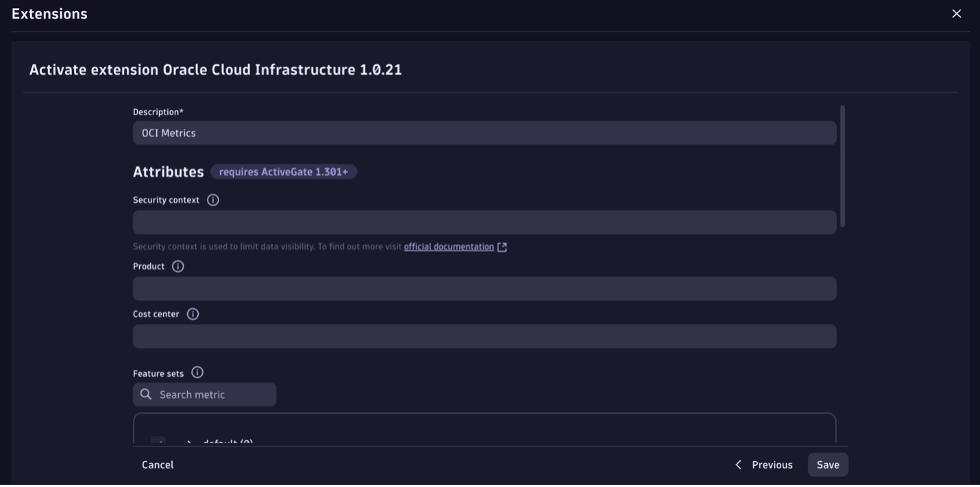The width and height of the screenshot is (980, 487).
Task: Show info tooltip for Product
Action: (x=178, y=266)
